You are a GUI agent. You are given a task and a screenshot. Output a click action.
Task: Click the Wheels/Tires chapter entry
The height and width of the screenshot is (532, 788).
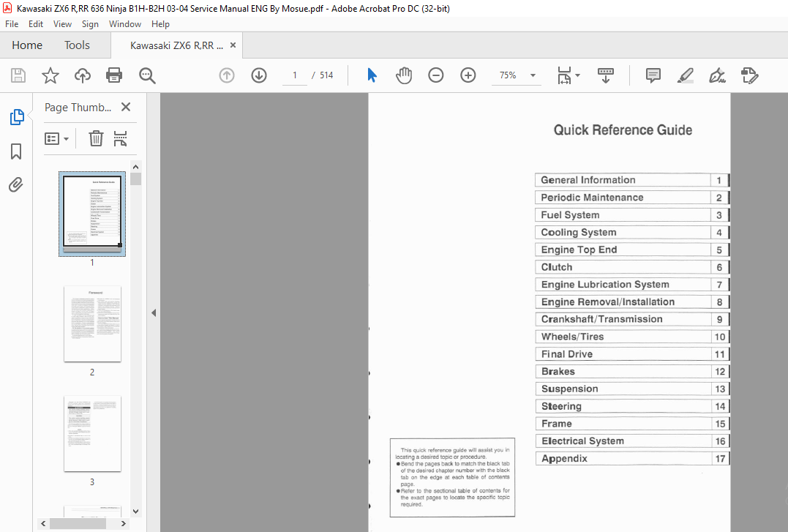tap(632, 337)
